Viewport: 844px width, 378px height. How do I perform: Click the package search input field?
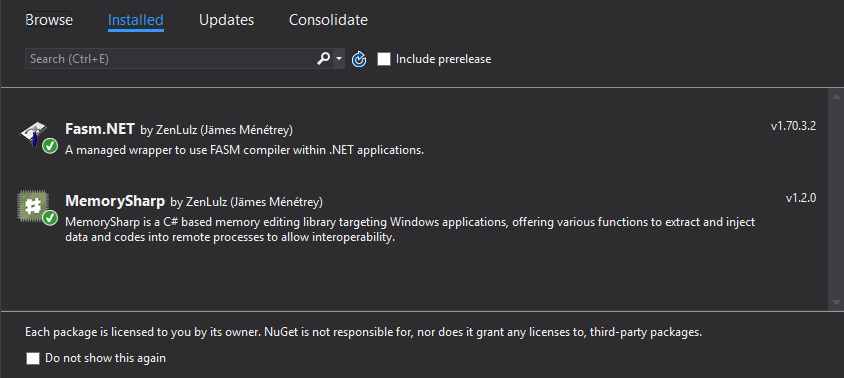pos(171,59)
